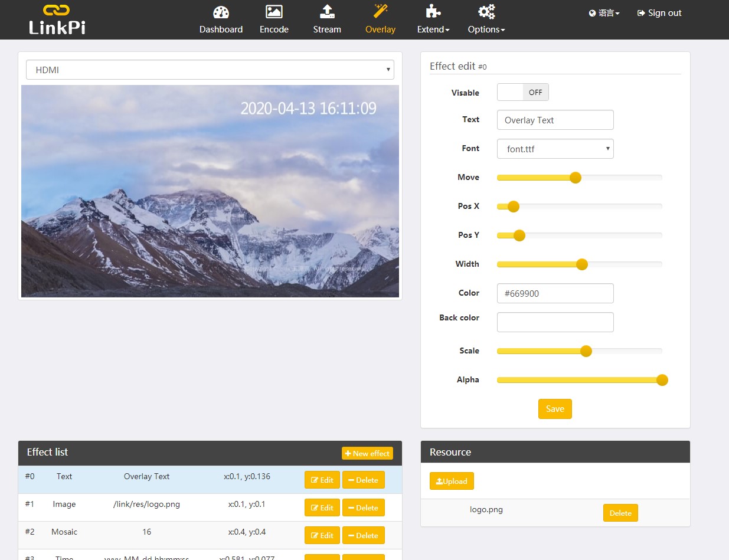Delete the logo.png resource
729x560 pixels.
click(x=620, y=513)
